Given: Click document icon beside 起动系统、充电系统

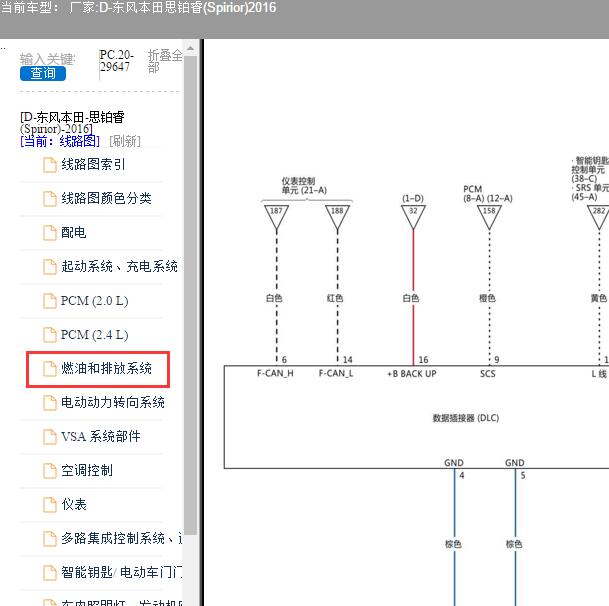Looking at the screenshot, I should 50,266.
